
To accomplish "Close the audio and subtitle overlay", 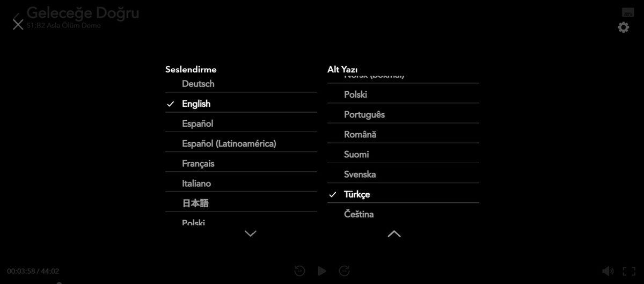I will tap(18, 24).
